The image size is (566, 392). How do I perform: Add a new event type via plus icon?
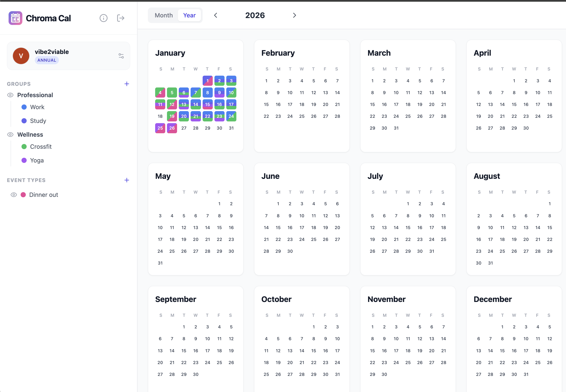[x=127, y=180]
